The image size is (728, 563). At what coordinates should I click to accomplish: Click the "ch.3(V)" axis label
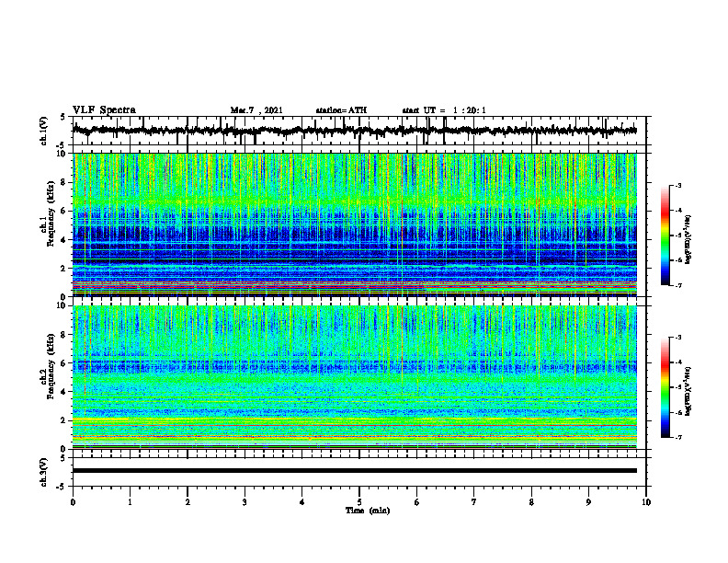[44, 472]
